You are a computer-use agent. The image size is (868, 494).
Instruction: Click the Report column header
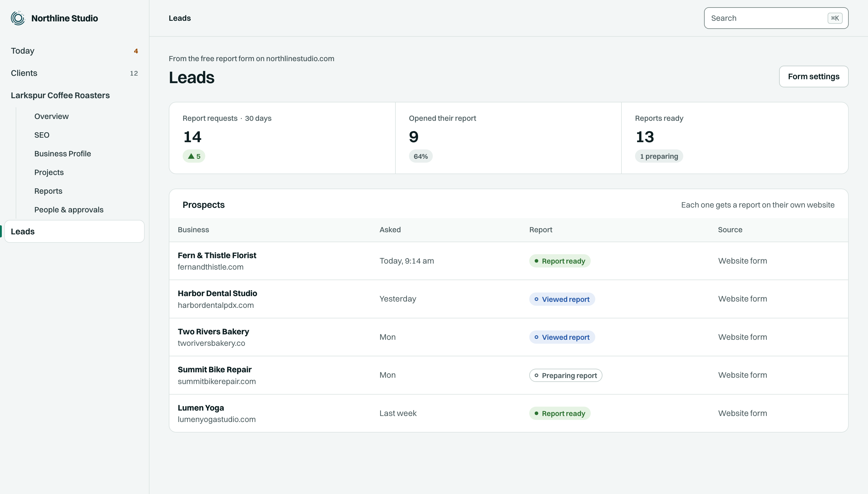tap(540, 230)
